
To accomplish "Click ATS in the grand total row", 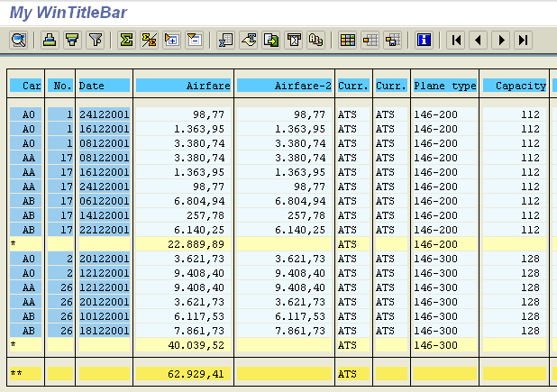I will (x=353, y=374).
